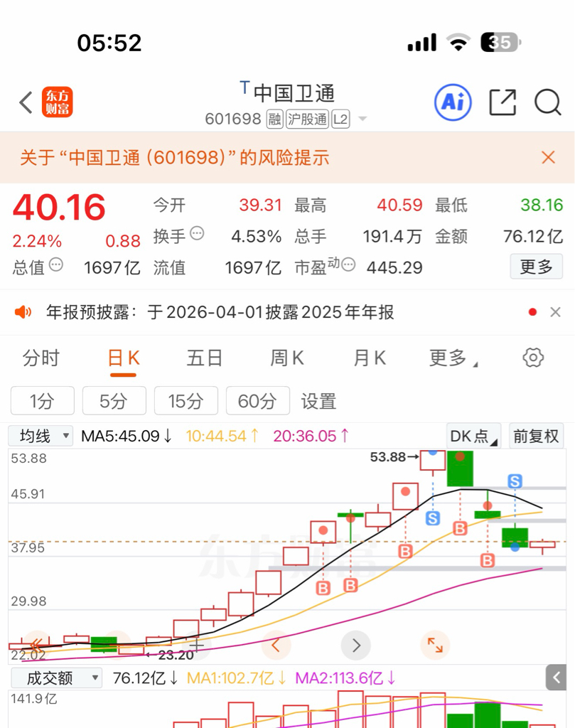Open chart settings gear icon
This screenshot has height=728, width=575.
click(533, 358)
